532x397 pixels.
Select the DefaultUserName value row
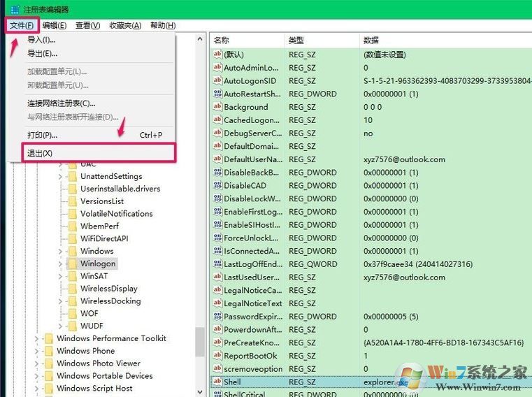[252, 159]
